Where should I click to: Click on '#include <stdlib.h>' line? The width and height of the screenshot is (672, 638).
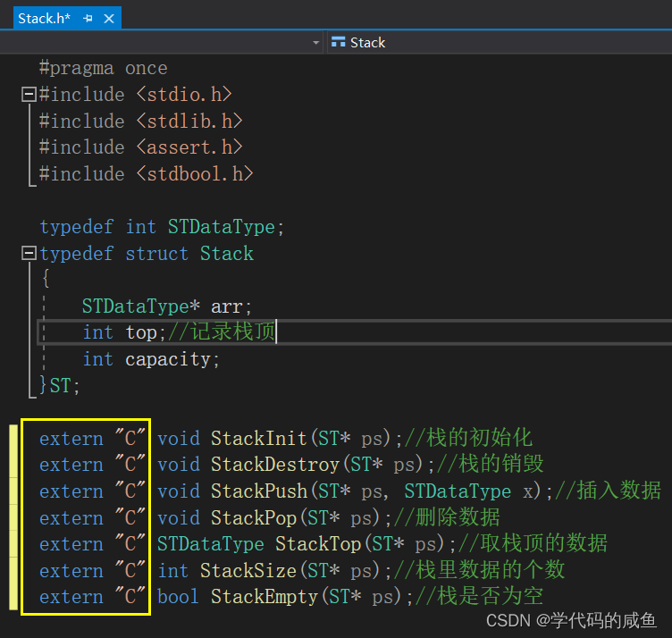coord(141,122)
